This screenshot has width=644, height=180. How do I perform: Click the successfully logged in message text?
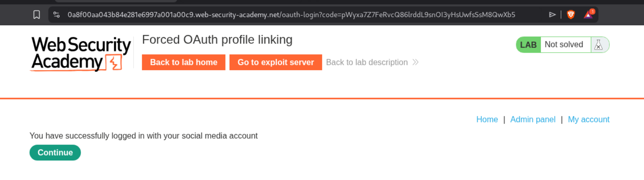[143, 136]
